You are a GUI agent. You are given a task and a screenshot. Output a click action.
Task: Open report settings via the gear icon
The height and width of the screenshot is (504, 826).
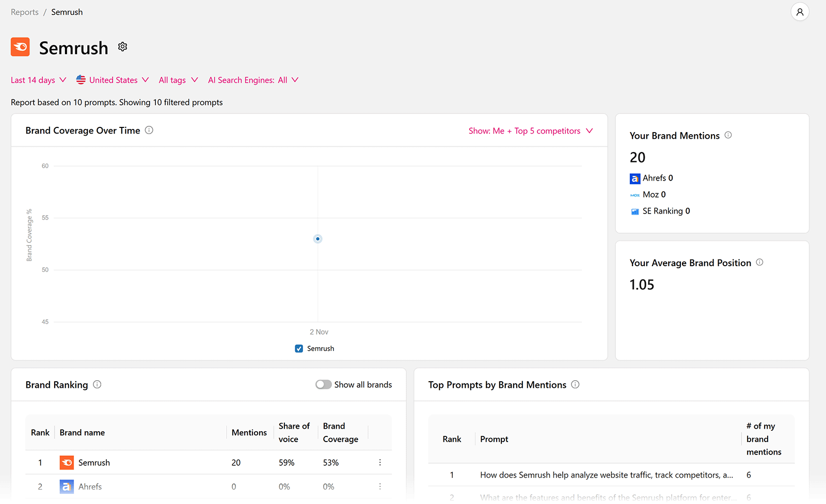tap(122, 46)
